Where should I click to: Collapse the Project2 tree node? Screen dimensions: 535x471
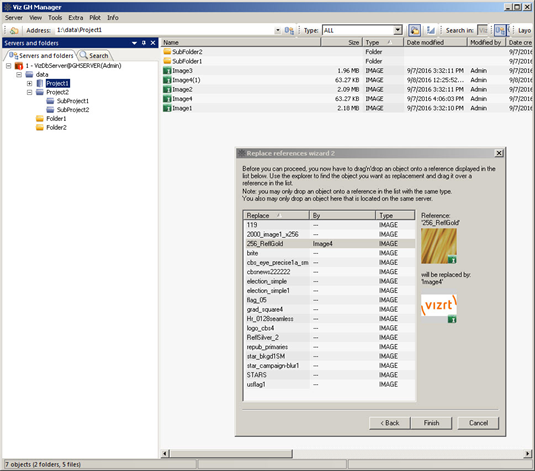coord(30,92)
